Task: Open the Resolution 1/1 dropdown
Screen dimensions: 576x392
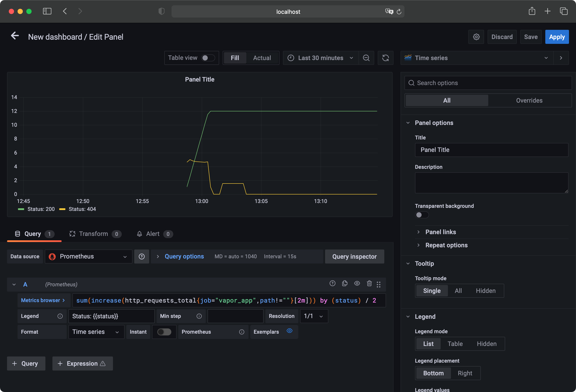Action: [x=313, y=316]
